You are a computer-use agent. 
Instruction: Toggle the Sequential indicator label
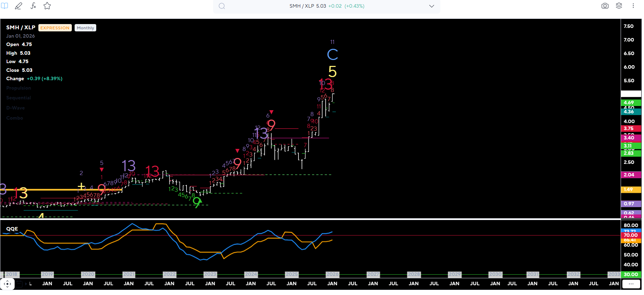point(18,98)
